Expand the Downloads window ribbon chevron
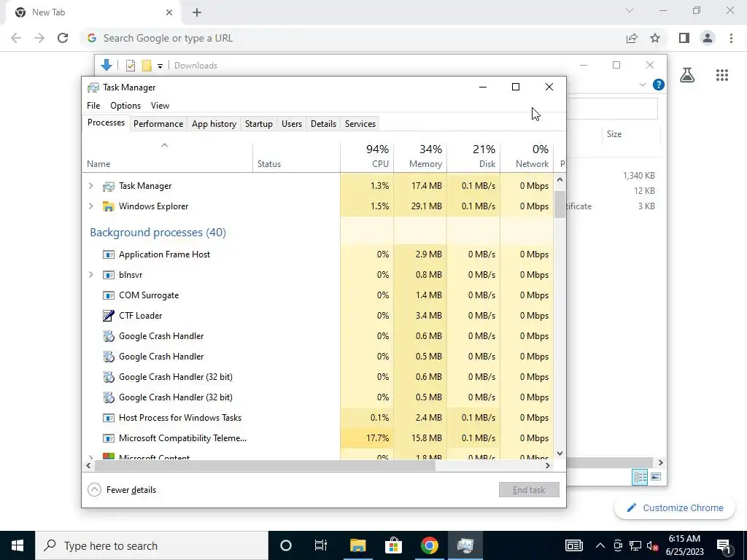The image size is (747, 560). pyautogui.click(x=642, y=85)
